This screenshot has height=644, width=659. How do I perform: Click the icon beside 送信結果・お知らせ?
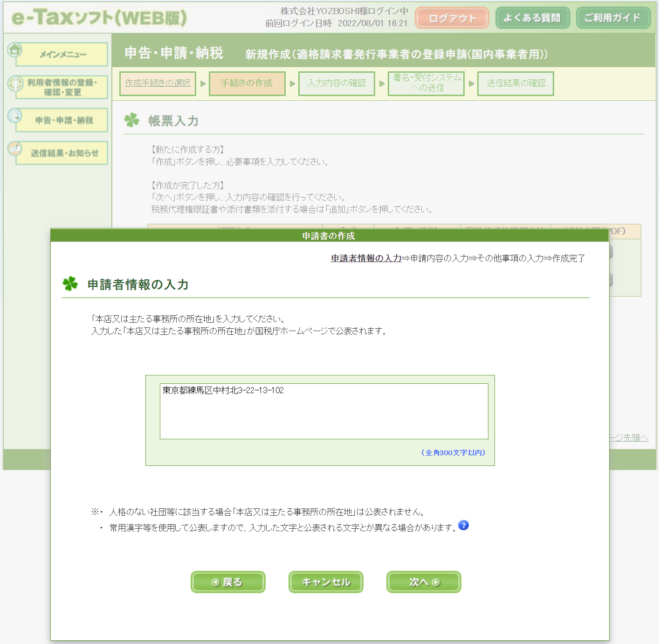15,149
